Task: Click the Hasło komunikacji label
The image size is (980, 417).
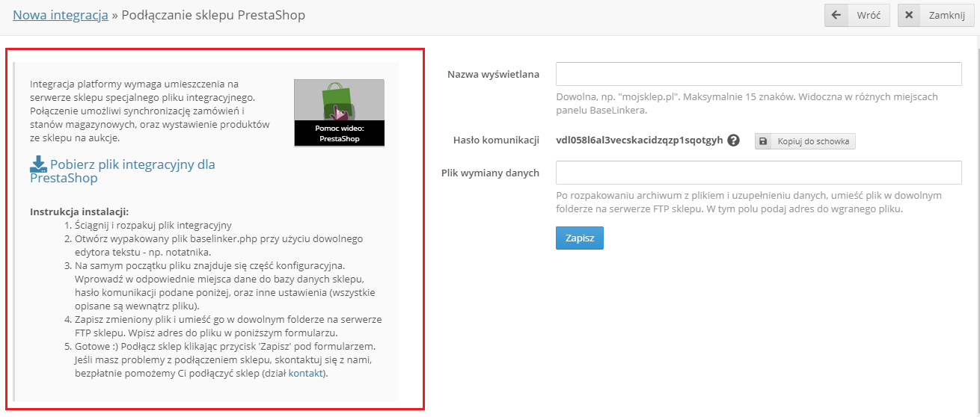Action: pyautogui.click(x=497, y=140)
